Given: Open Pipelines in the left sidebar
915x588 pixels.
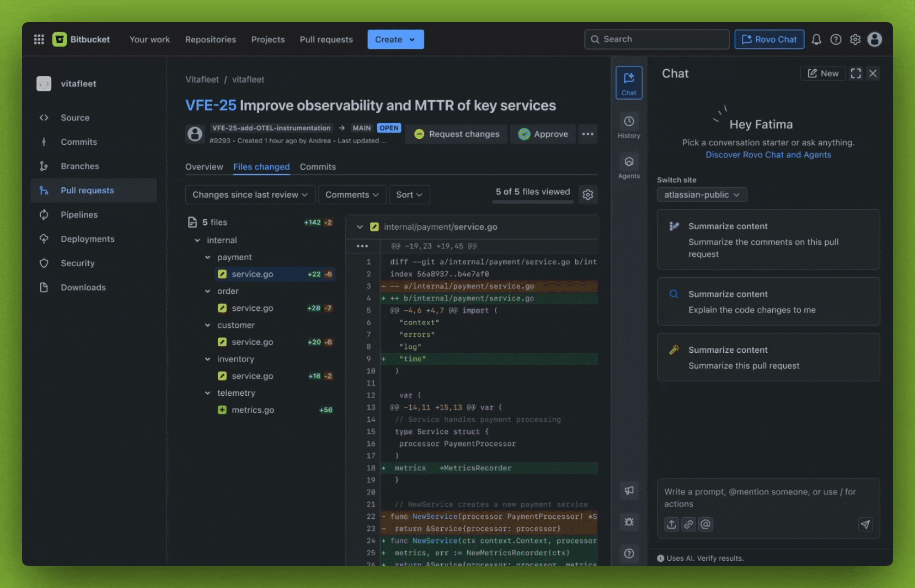Looking at the screenshot, I should [79, 215].
